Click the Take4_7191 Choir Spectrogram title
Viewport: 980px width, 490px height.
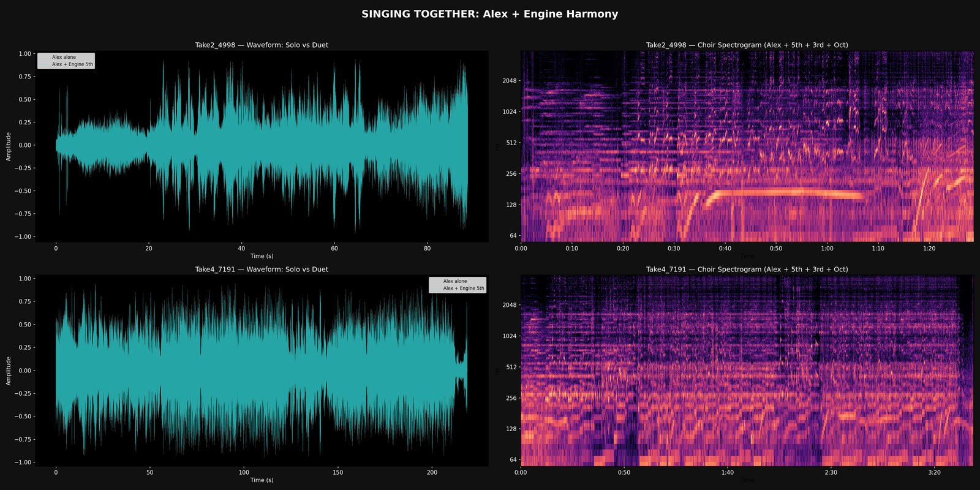747,269
